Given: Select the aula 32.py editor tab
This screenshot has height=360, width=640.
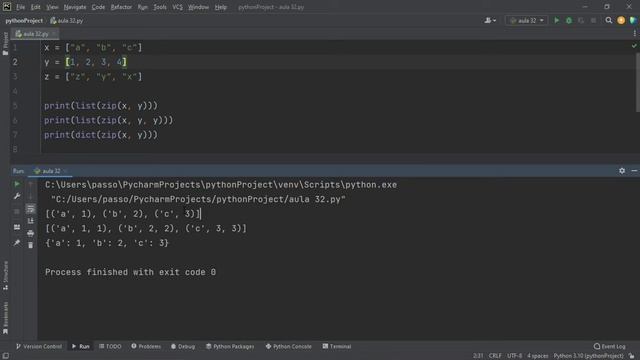Looking at the screenshot, I should [x=35, y=34].
